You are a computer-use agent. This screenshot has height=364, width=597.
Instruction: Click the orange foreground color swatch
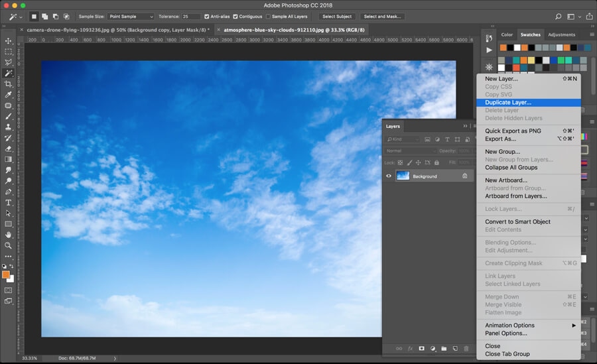coord(6,274)
